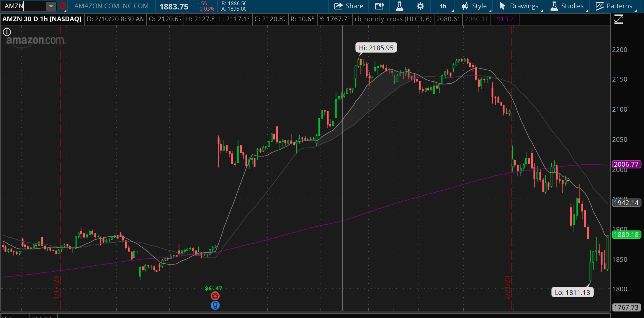Open the flask Edit Studies icon
Viewport: 644px width, 318px height.
(x=400, y=6)
